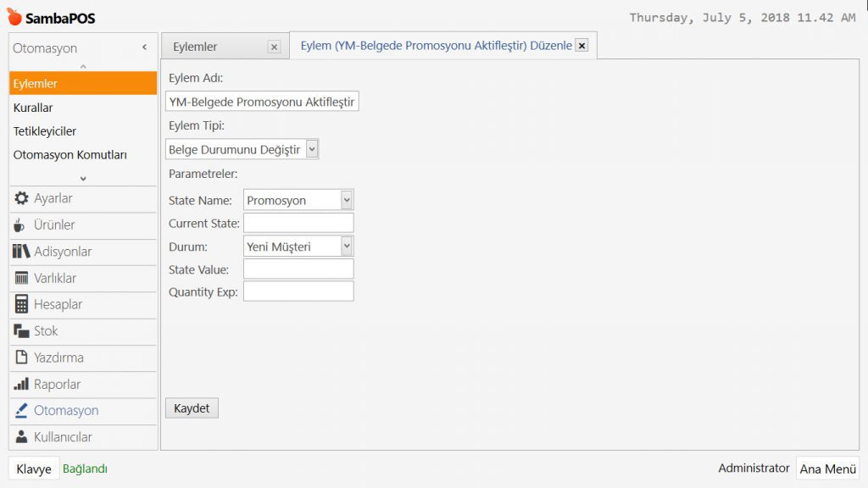Open Yazdırma via the page icon
Image resolution: width=868 pixels, height=488 pixels.
coord(22,358)
